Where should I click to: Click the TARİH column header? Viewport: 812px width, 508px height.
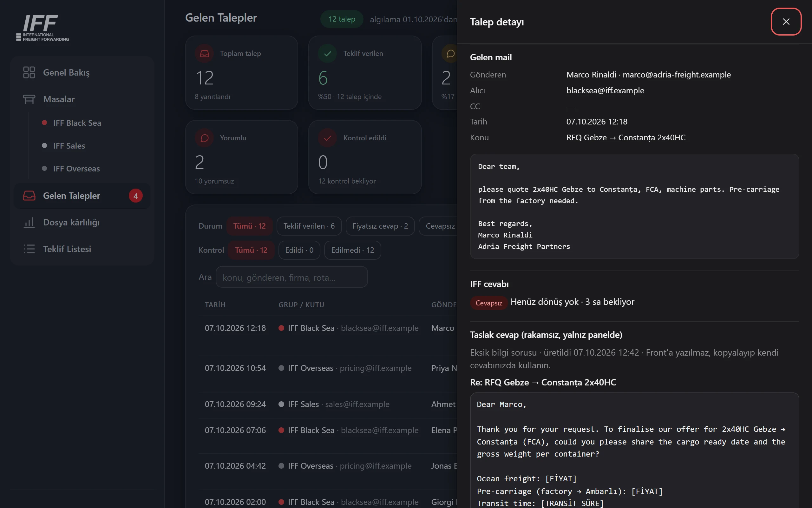point(215,305)
